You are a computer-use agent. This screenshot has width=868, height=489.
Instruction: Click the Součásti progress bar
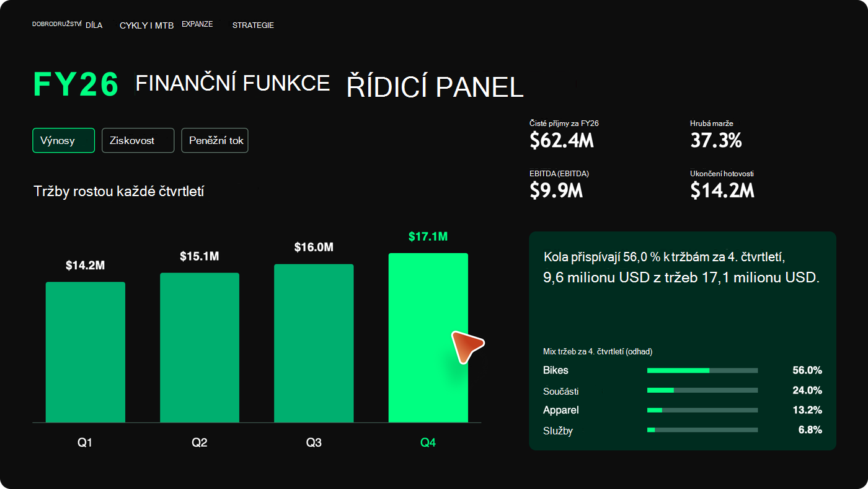pos(702,390)
